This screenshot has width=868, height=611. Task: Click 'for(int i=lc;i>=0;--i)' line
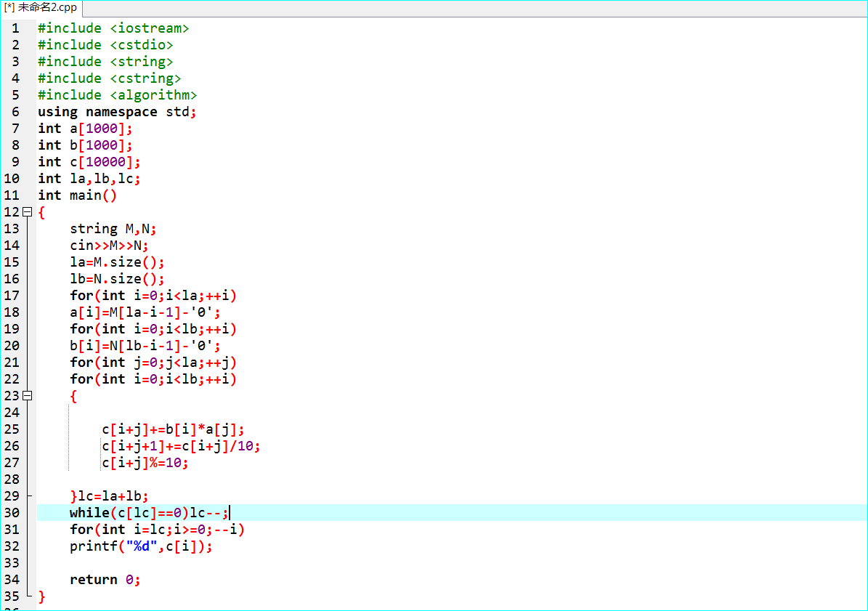click(x=157, y=529)
